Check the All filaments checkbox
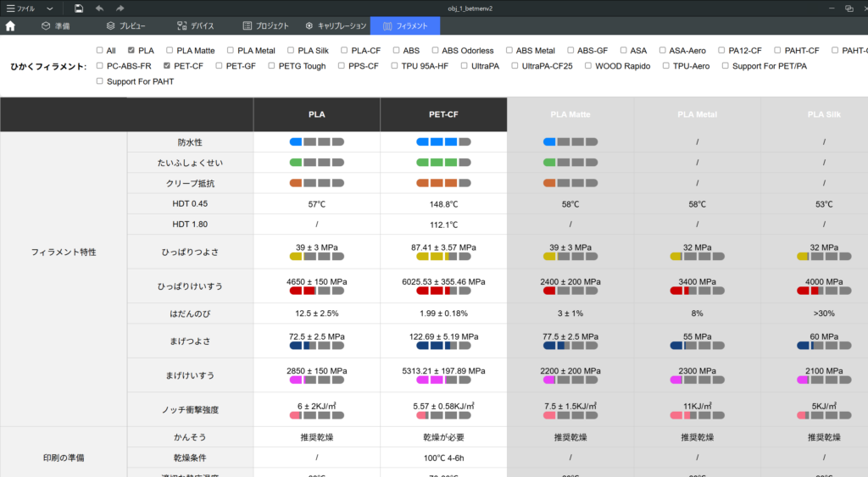This screenshot has height=477, width=868. click(x=100, y=51)
